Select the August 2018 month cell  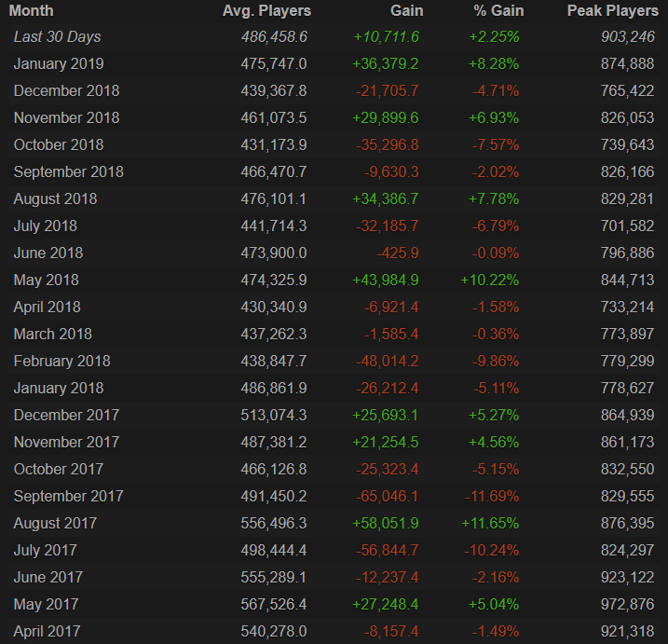[x=55, y=199]
